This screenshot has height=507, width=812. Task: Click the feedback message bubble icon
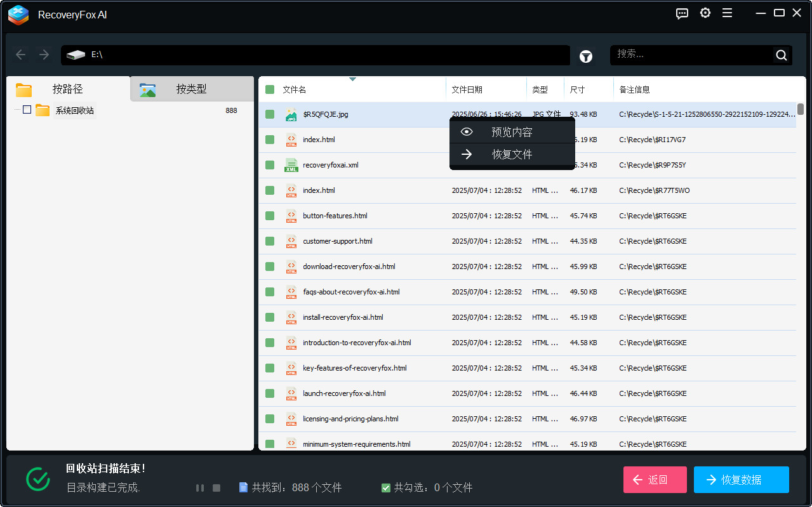[x=682, y=13]
